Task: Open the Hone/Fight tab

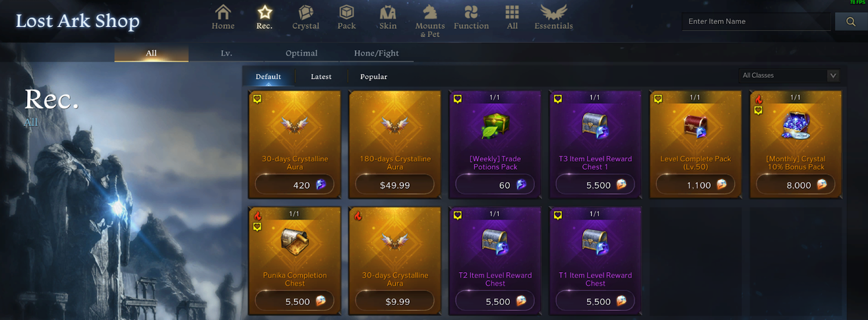Action: point(376,53)
